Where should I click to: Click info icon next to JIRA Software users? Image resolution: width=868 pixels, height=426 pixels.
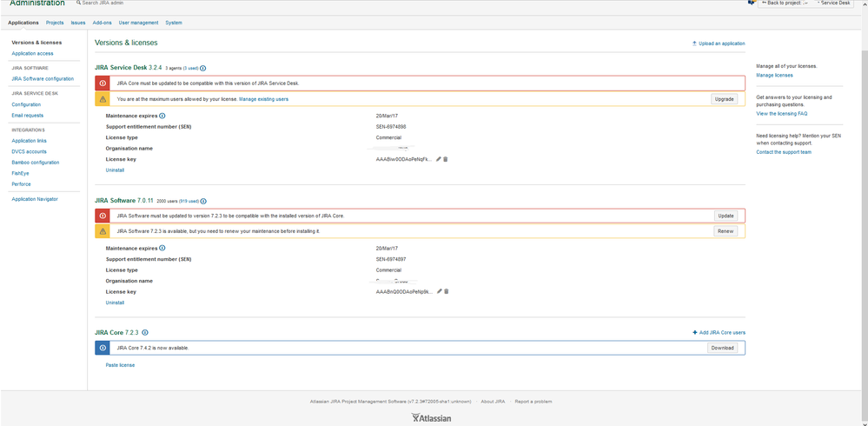(x=203, y=201)
